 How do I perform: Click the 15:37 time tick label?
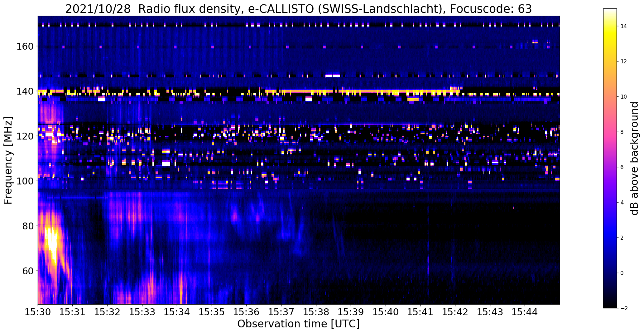pos(281,311)
